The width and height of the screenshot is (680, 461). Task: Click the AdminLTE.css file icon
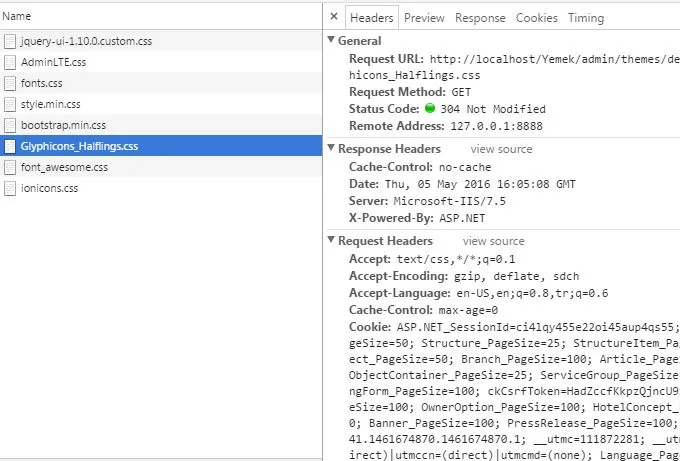point(10,62)
